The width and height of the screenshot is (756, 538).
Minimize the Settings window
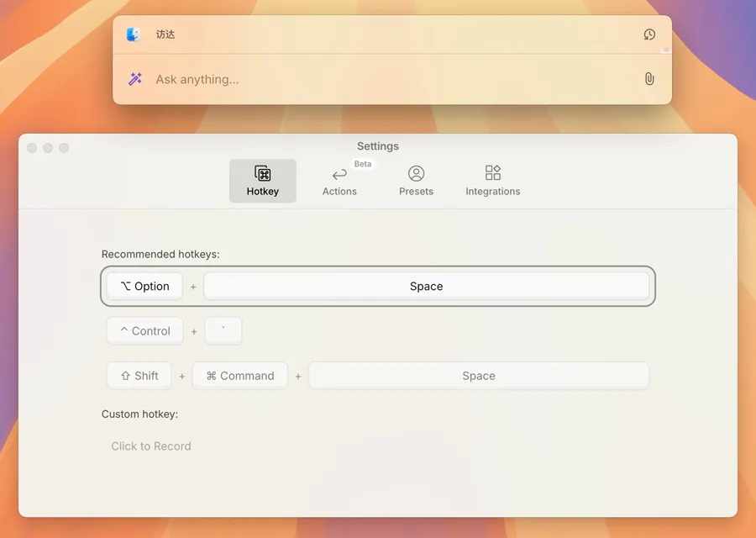48,148
